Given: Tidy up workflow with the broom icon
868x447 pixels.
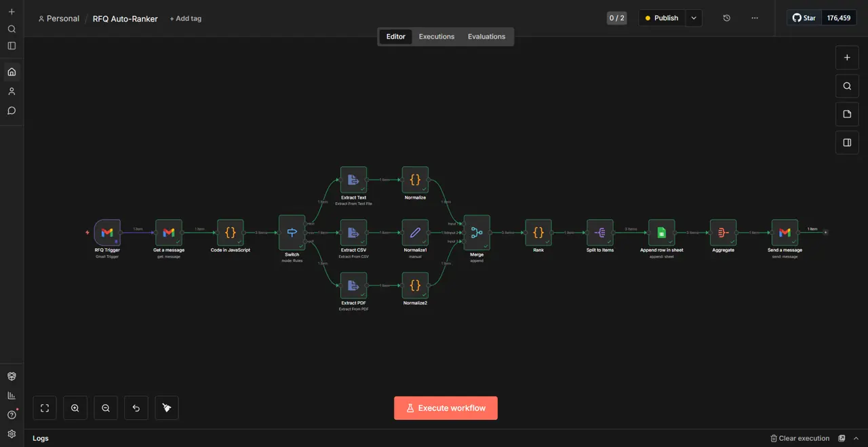Looking at the screenshot, I should tap(167, 408).
